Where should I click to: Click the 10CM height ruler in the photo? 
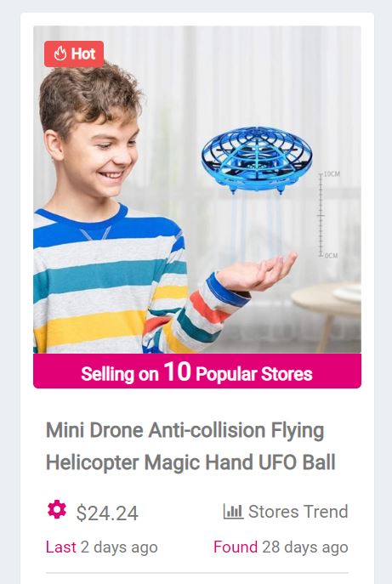click(326, 215)
